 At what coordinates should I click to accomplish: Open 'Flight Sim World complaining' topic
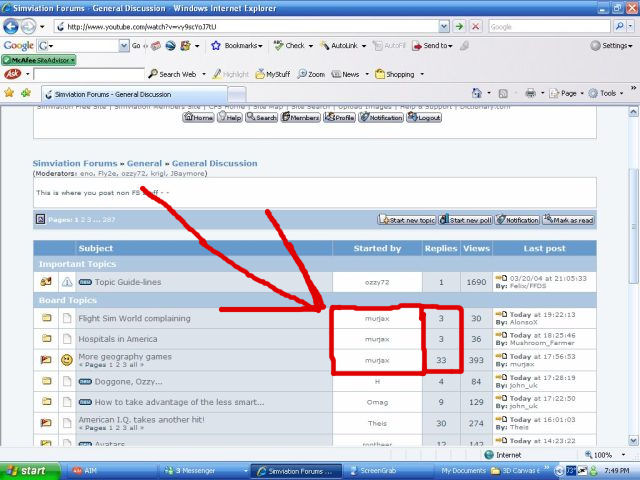[x=134, y=319]
